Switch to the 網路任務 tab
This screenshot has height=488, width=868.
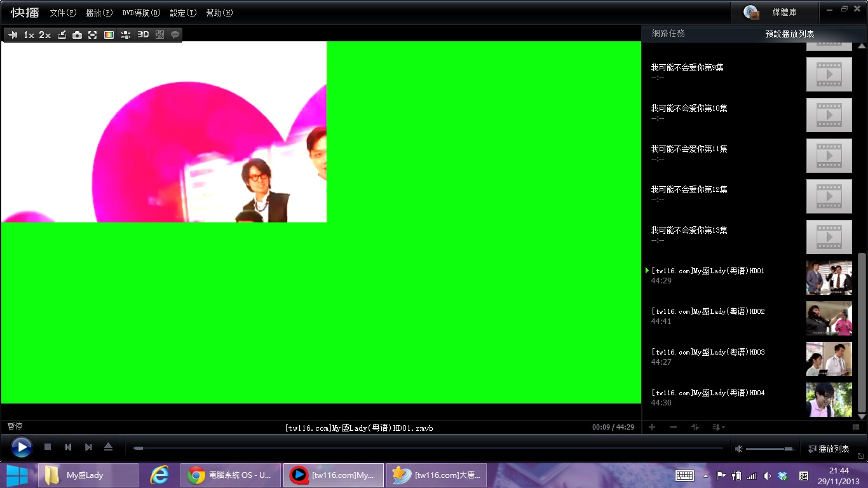tap(668, 34)
